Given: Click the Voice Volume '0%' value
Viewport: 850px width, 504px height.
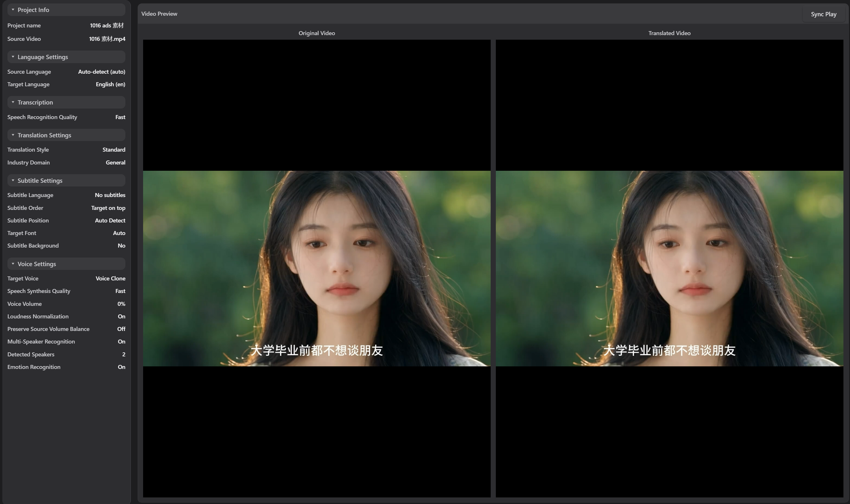Looking at the screenshot, I should pyautogui.click(x=121, y=304).
